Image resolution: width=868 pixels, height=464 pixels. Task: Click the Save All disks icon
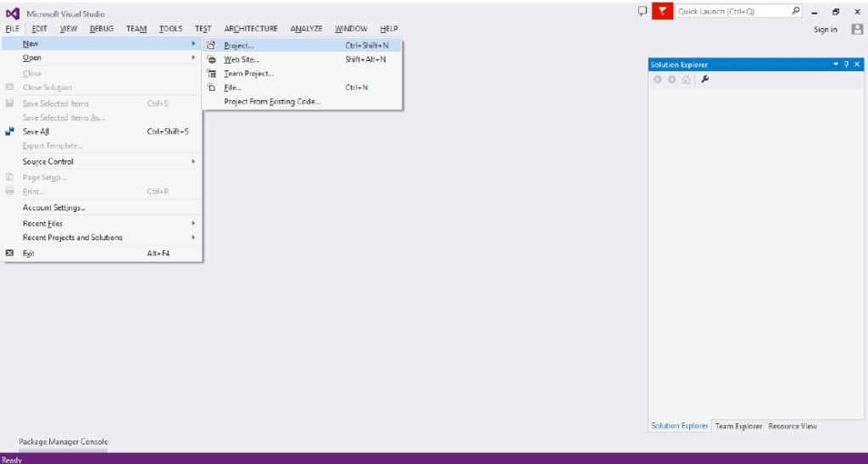coord(9,131)
